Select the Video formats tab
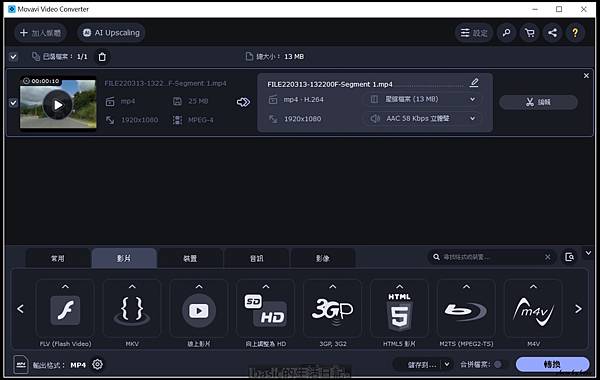The image size is (600, 380). coord(124,258)
